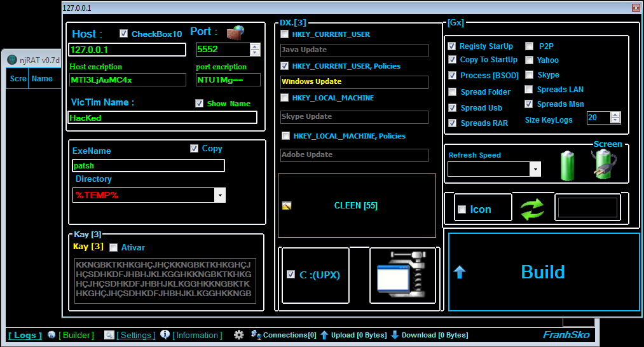The height and width of the screenshot is (347, 644).
Task: Uncheck the Show Name checkbox
Action: point(199,104)
